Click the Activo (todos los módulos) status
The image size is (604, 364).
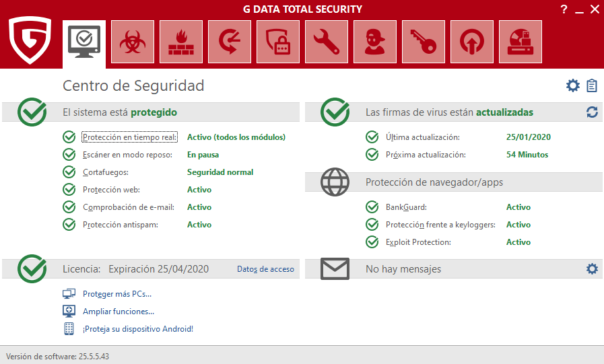(236, 137)
